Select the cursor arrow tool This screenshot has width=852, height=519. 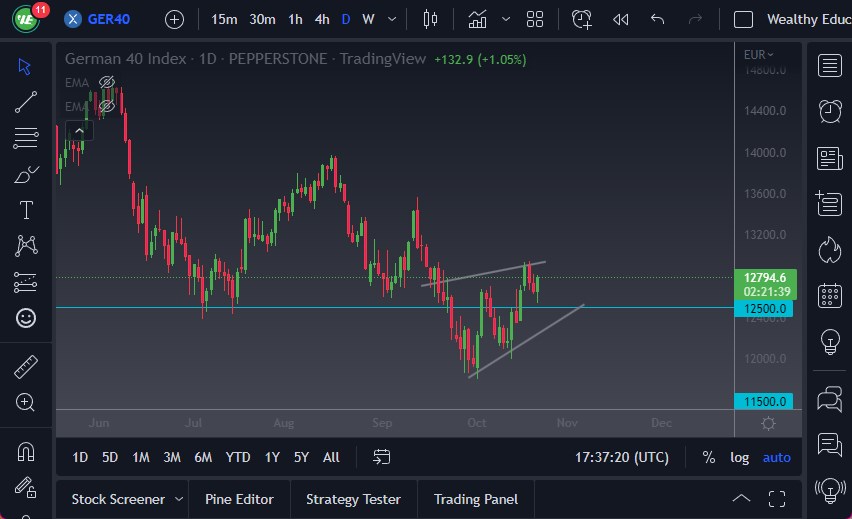[x=24, y=66]
